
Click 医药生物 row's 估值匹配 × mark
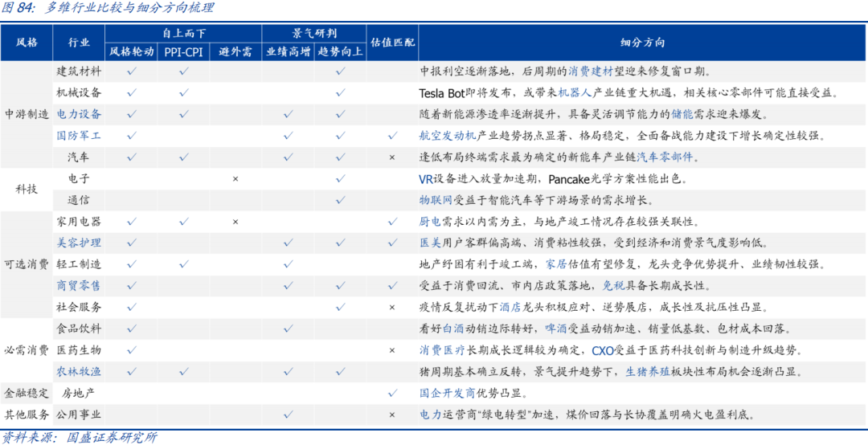(392, 349)
